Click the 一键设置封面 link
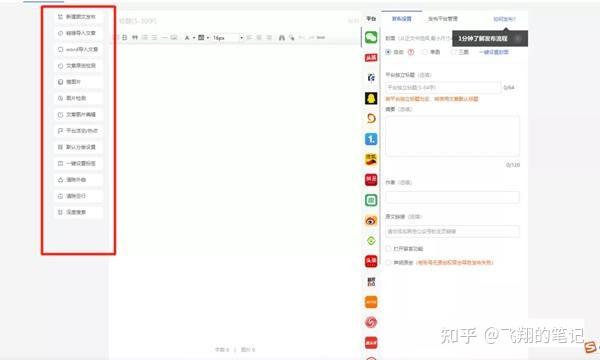Image resolution: width=600 pixels, height=360 pixels. (494, 52)
